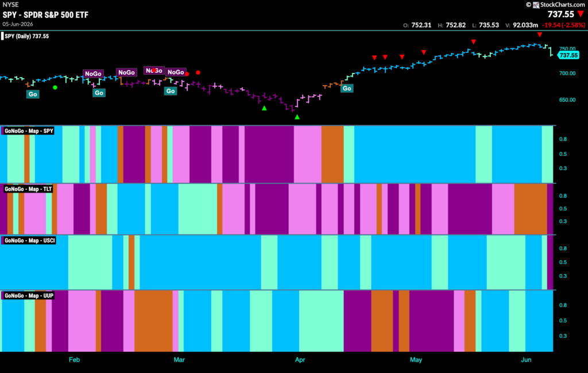The height and width of the screenshot is (373, 588).
Task: Click the Go label in mid-April
Action: 347,88
